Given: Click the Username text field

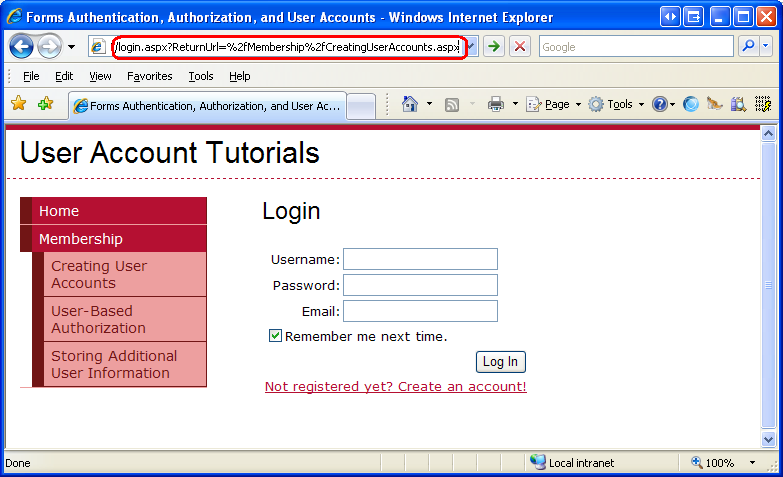Looking at the screenshot, I should click(x=420, y=259).
